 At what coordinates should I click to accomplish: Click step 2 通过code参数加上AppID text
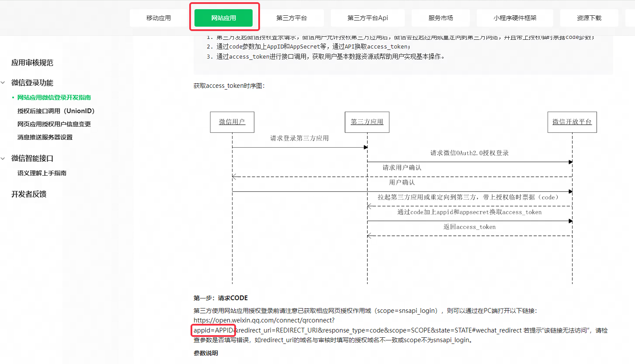pos(314,46)
